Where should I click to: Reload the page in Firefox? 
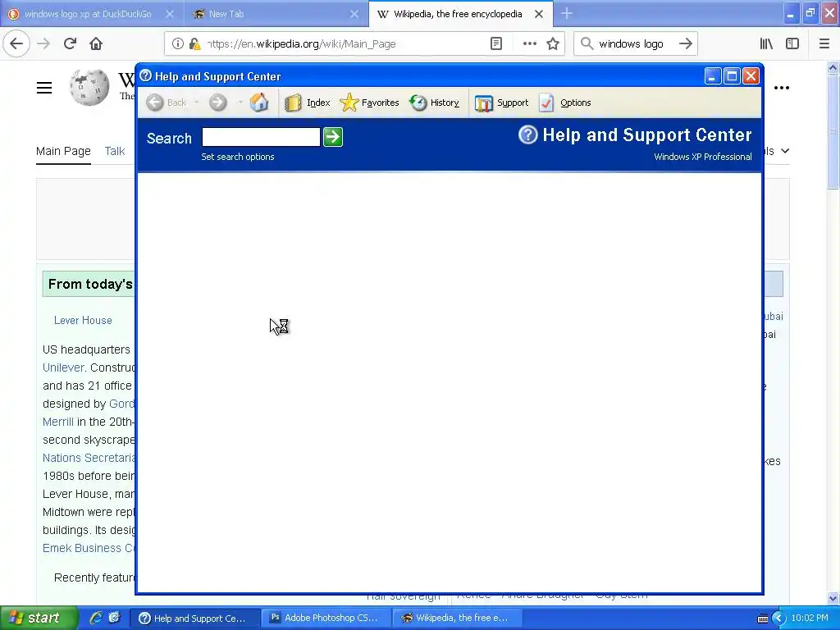point(70,43)
